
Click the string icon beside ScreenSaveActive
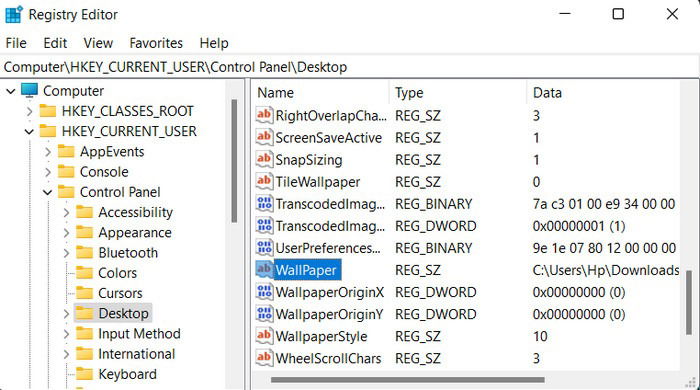pos(264,137)
